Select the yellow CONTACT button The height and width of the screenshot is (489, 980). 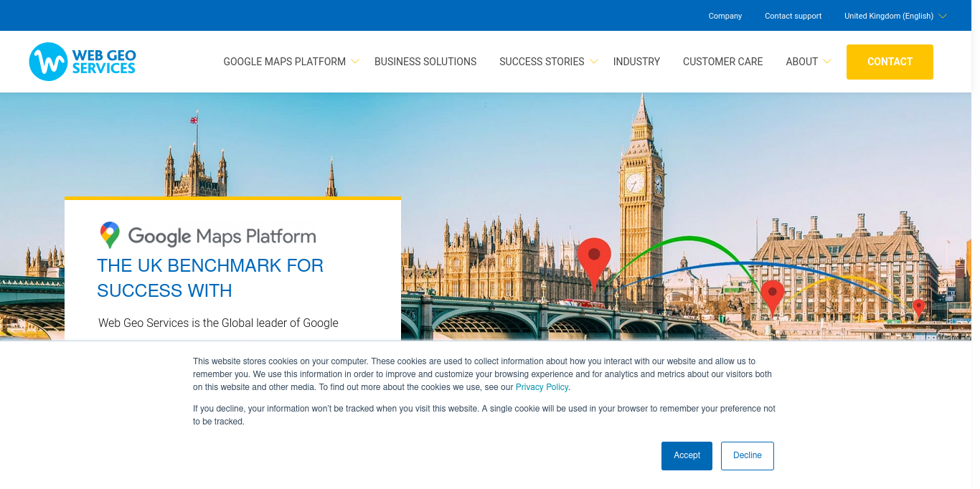coord(890,62)
